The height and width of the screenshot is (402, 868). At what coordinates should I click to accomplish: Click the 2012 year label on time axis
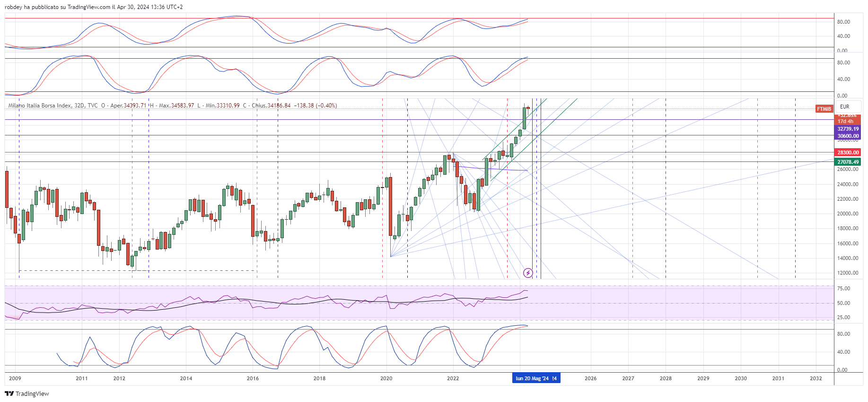[x=119, y=378]
